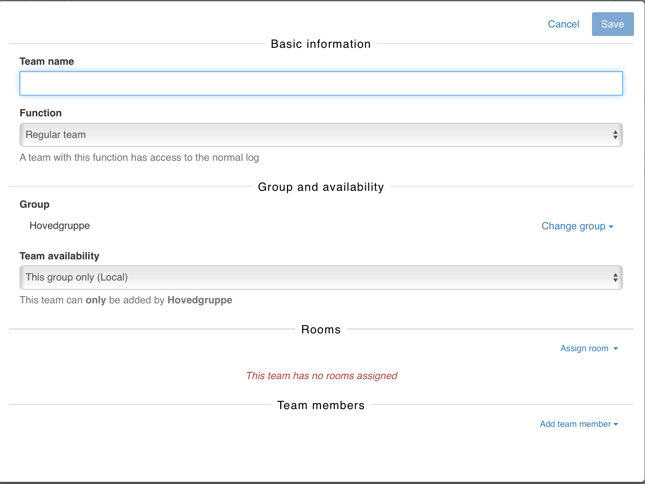Click the Team name field label
The image size is (645, 484).
coord(46,61)
